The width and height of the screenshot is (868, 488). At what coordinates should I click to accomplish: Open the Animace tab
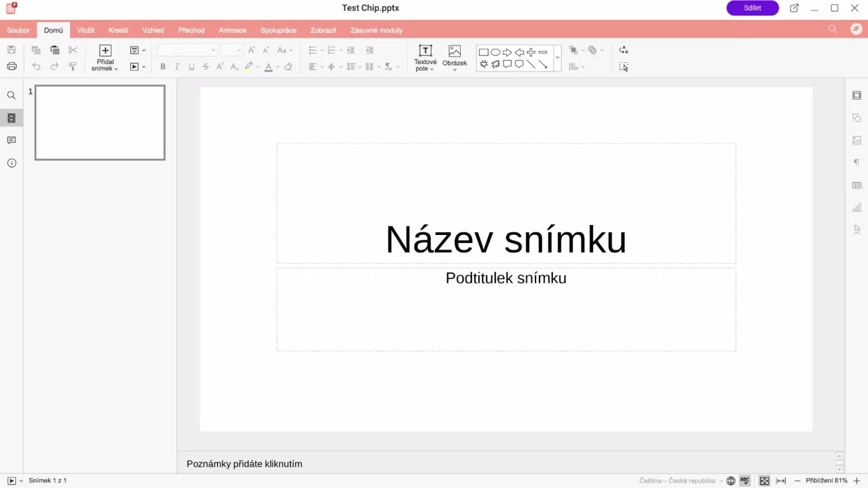point(232,30)
